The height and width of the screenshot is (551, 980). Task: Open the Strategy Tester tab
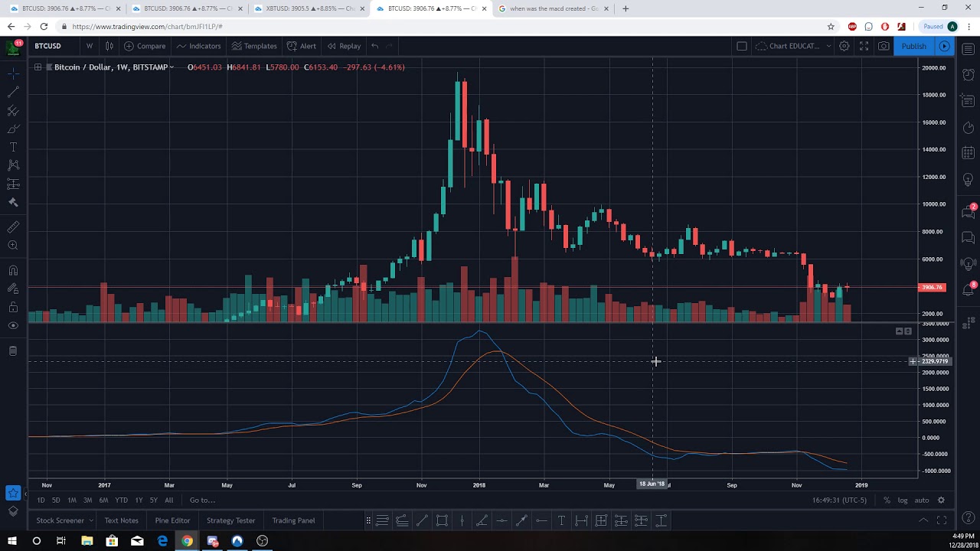coord(230,520)
